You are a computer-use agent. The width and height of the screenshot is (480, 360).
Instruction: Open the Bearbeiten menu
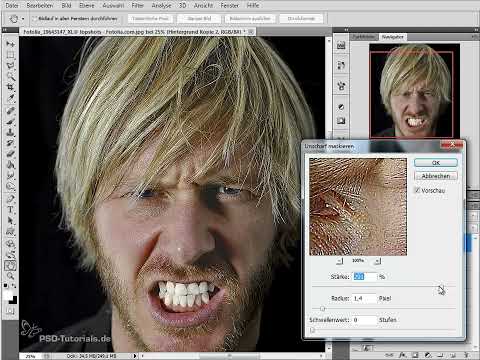39,5
